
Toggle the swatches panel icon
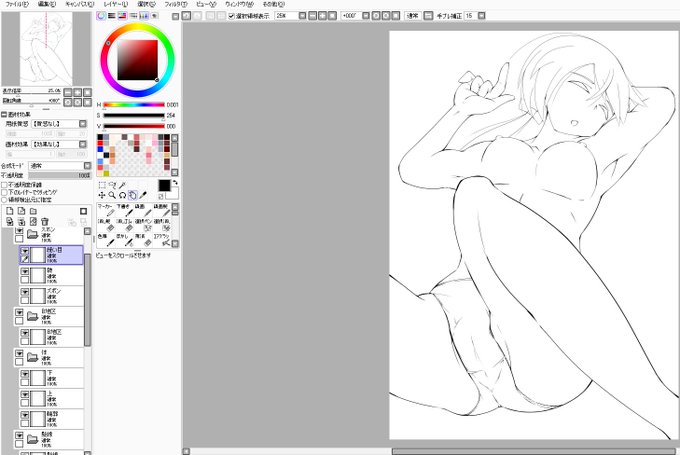(x=144, y=16)
